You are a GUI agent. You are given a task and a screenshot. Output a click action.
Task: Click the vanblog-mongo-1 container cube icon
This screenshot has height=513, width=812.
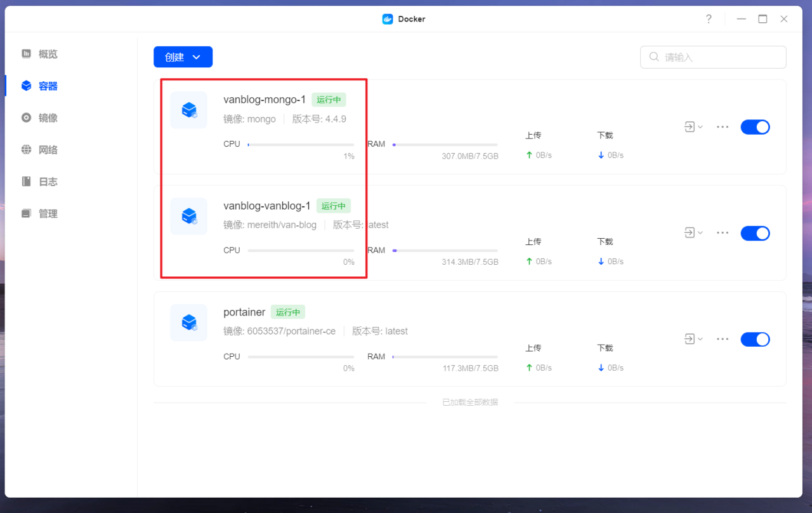pyautogui.click(x=188, y=110)
